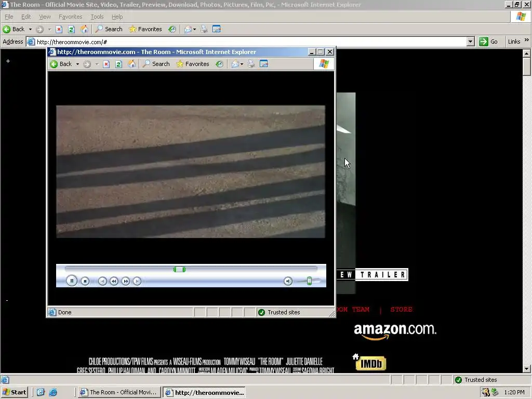The image size is (532, 399).
Task: Click the Go button
Action: (488, 42)
